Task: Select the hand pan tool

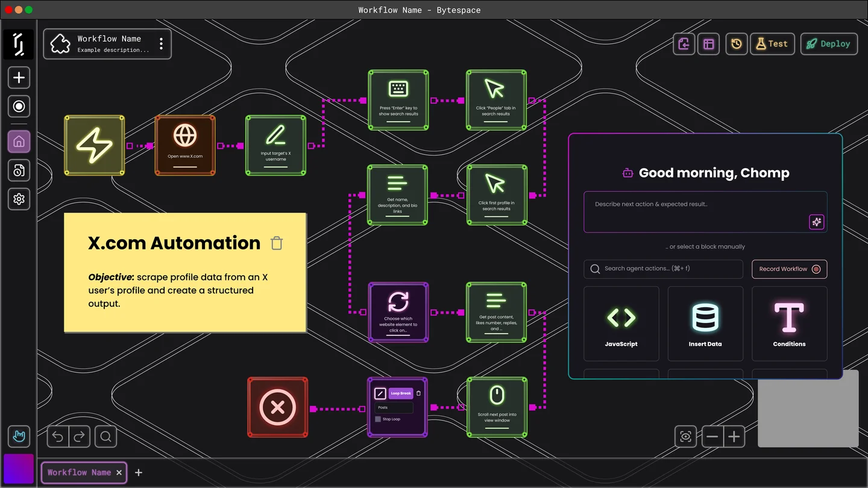Action: tap(19, 437)
